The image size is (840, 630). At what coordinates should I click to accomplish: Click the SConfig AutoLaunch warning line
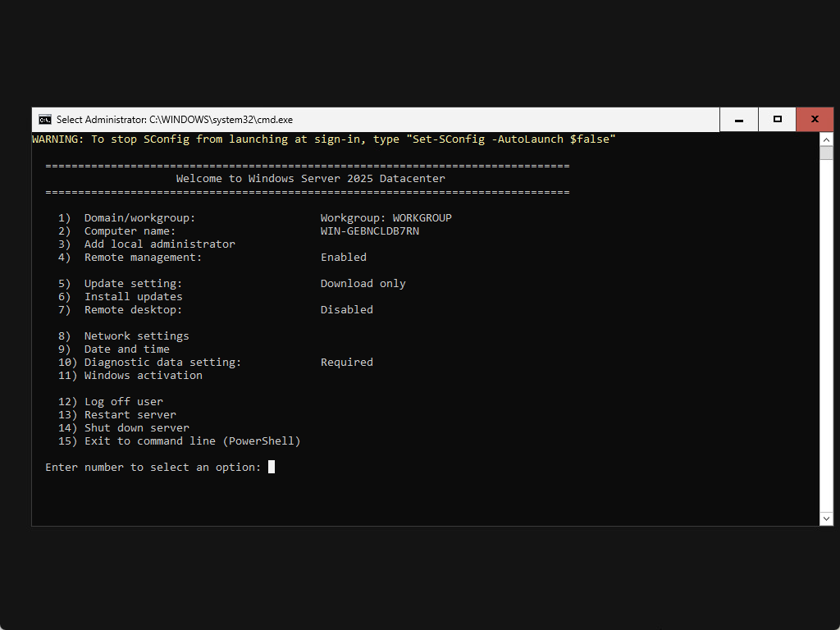(323, 139)
